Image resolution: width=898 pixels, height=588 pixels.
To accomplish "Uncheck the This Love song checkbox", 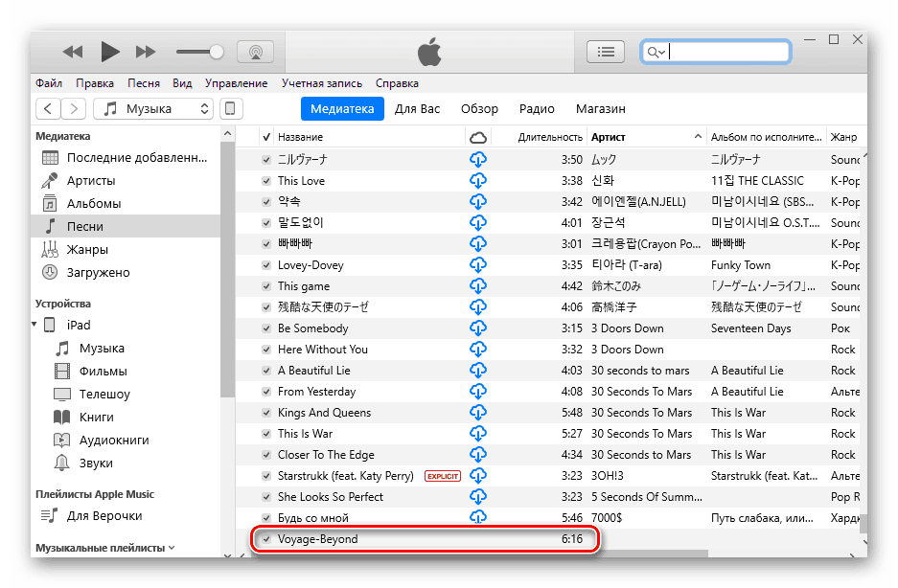I will (x=266, y=181).
